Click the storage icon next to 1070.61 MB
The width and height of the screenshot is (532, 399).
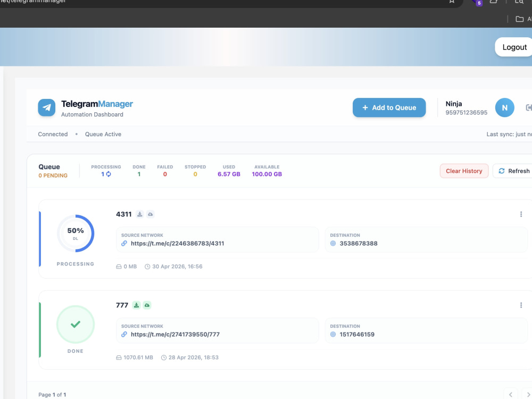pyautogui.click(x=119, y=358)
